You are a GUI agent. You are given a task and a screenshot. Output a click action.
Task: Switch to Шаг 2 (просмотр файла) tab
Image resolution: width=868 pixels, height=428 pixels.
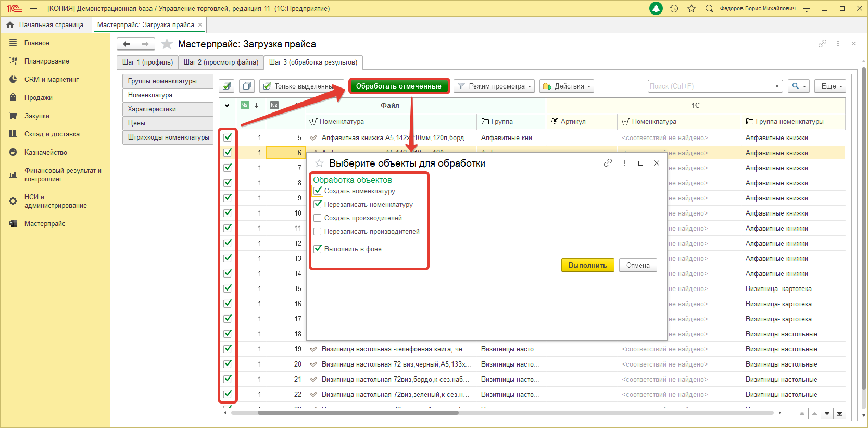click(221, 62)
